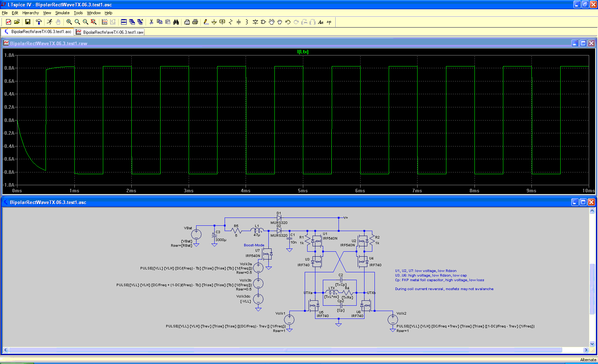This screenshot has height=364, width=598.
Task: Click the schematic vertical scroll down arrow
Action: (592, 344)
